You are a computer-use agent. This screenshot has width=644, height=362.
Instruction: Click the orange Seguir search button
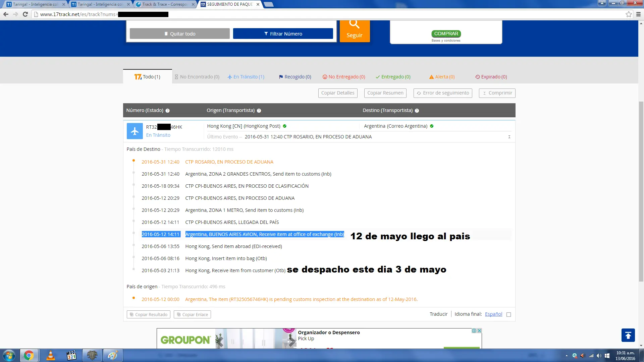355,31
